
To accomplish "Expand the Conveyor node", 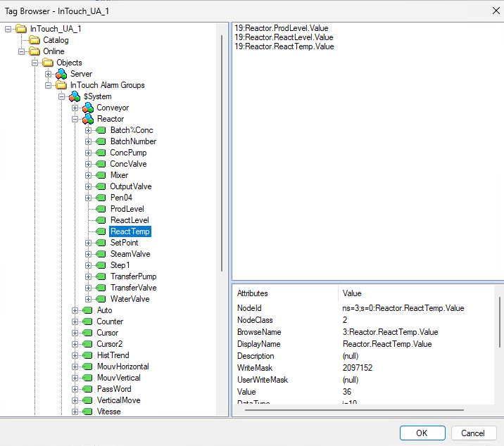I will point(75,108).
